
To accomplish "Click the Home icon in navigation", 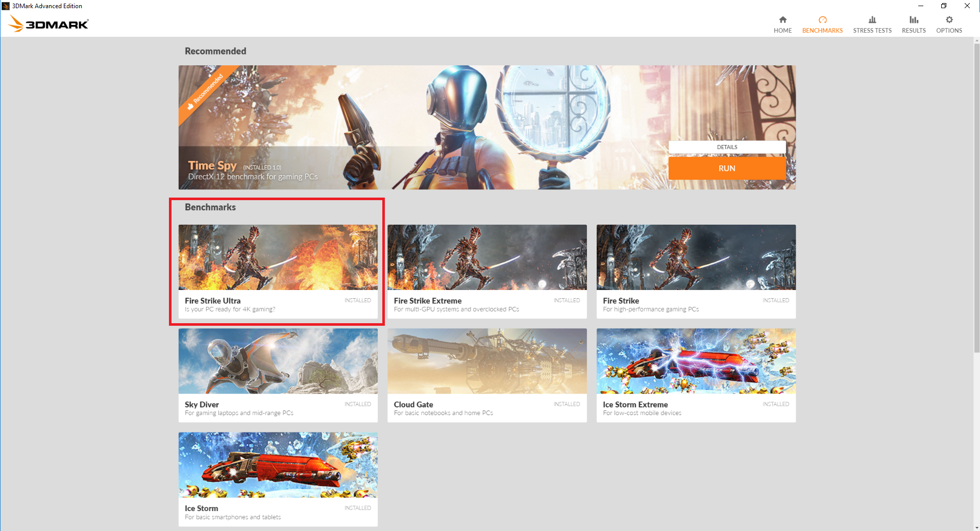I will tap(782, 20).
